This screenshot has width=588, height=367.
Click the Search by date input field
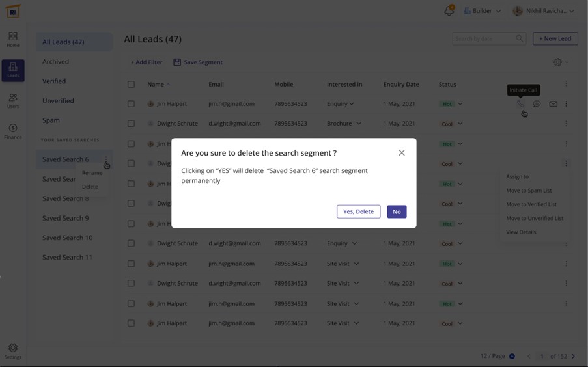[x=484, y=39]
